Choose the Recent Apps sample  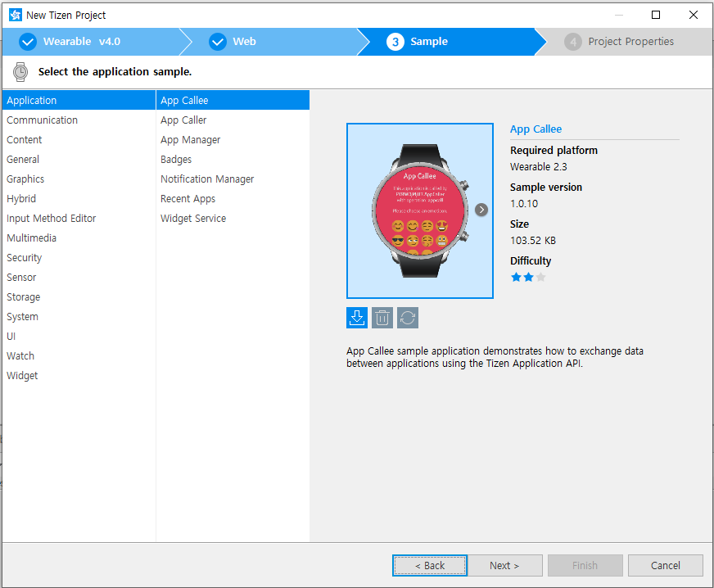(233, 198)
